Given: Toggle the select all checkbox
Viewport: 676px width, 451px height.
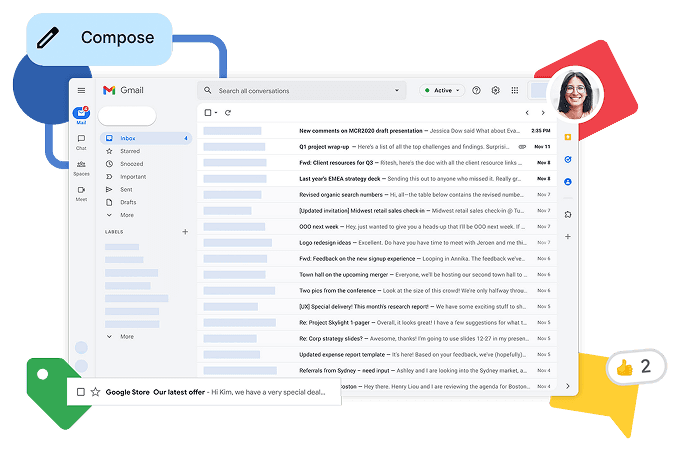Looking at the screenshot, I should (208, 113).
